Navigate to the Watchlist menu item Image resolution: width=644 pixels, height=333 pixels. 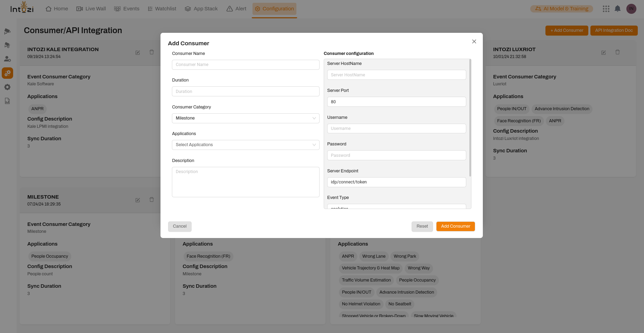tap(162, 8)
